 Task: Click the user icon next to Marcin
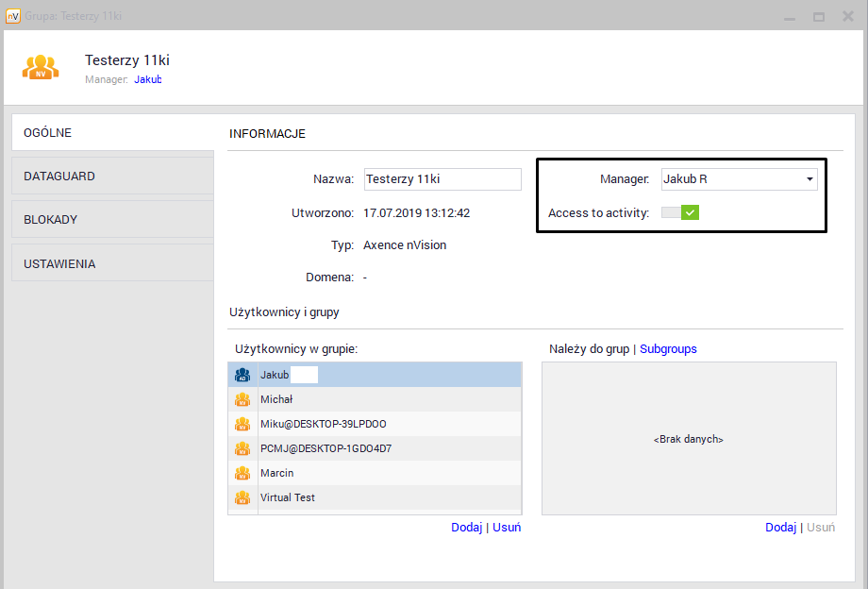[x=243, y=472]
